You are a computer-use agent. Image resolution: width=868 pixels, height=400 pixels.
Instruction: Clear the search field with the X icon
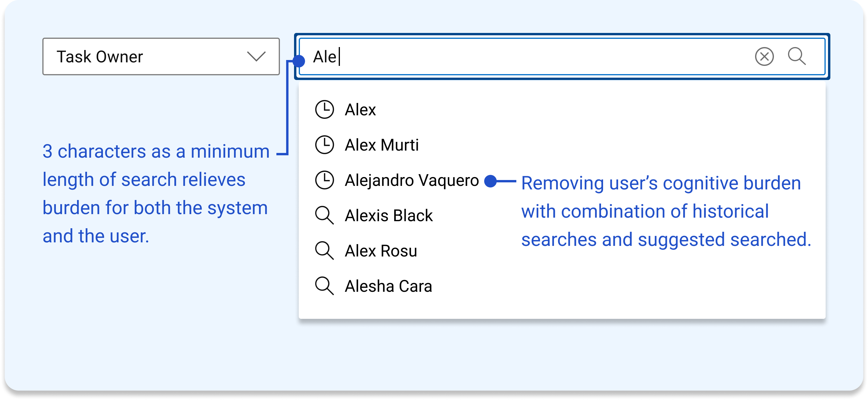(764, 56)
